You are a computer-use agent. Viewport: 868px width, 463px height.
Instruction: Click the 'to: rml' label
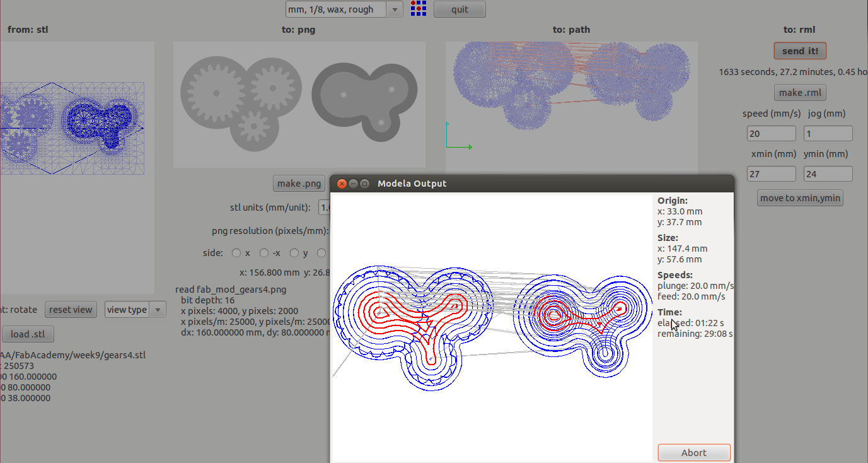coord(799,30)
